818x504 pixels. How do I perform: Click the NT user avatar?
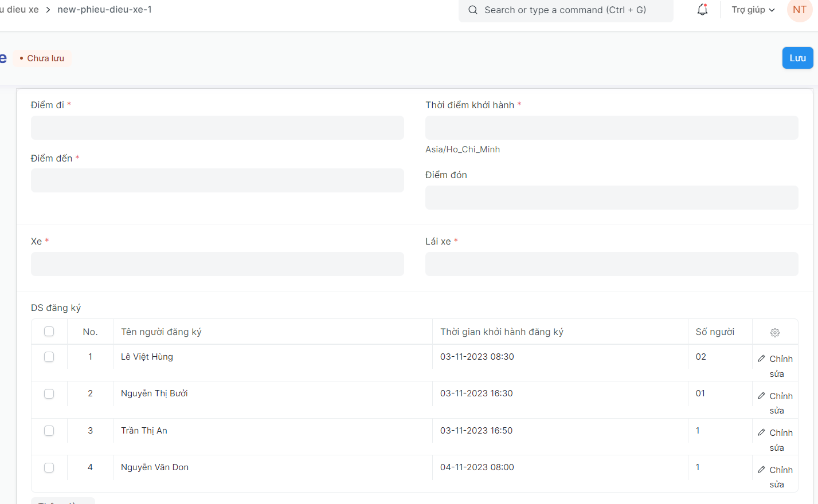click(x=799, y=10)
